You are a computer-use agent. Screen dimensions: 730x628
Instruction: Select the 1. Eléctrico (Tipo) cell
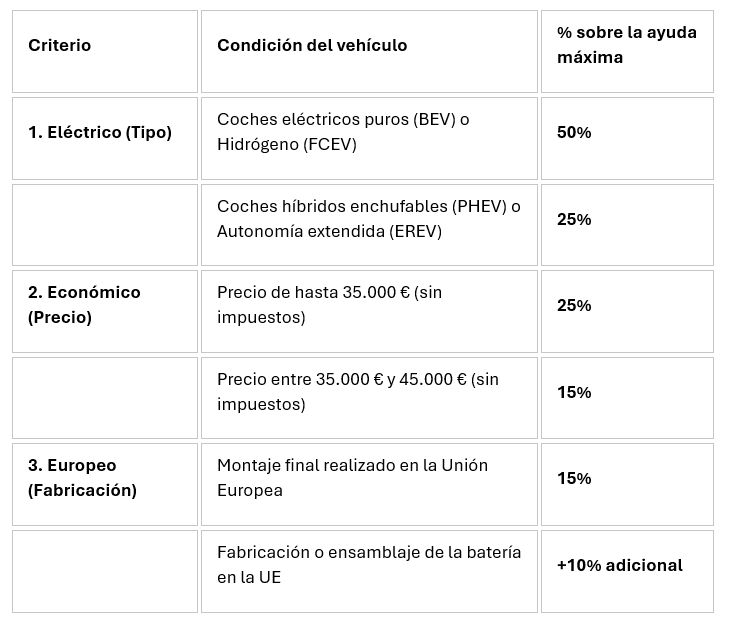[105, 138]
